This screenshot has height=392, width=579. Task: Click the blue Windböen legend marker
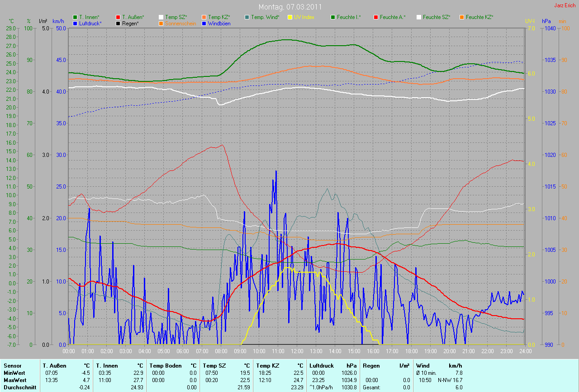point(204,23)
